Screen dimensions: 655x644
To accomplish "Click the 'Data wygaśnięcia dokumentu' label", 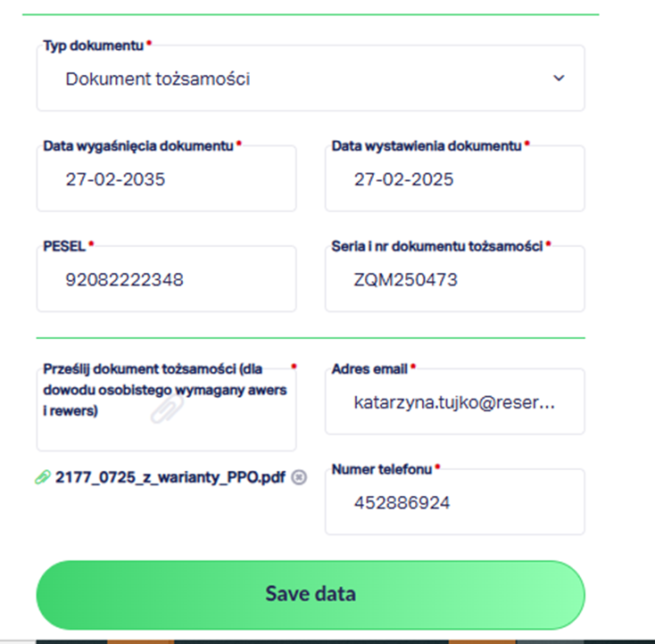I will [137, 144].
